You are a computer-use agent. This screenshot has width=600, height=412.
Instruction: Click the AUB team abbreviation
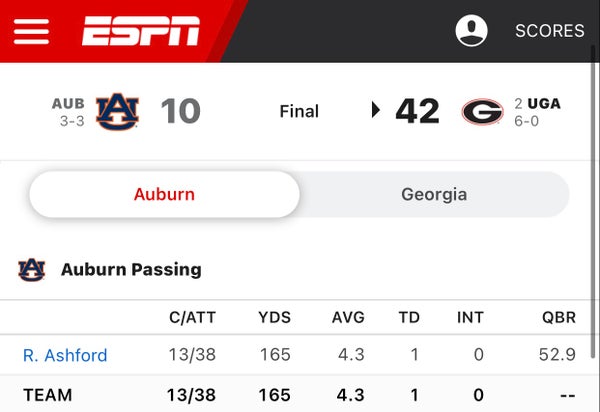(68, 104)
